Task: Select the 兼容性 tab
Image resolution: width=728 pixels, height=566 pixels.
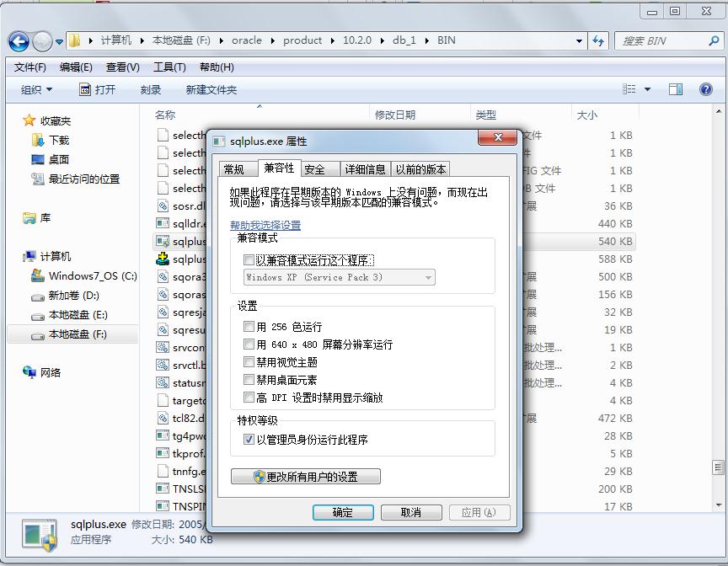Action: tap(279, 168)
